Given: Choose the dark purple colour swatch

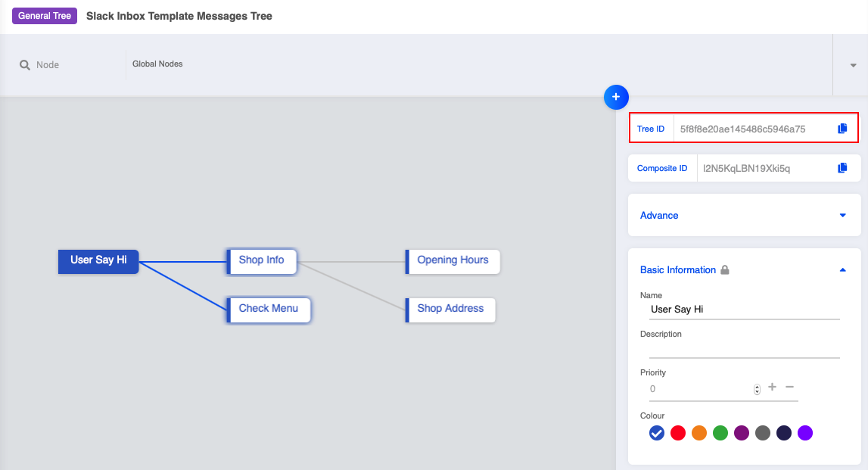Looking at the screenshot, I should (741, 433).
